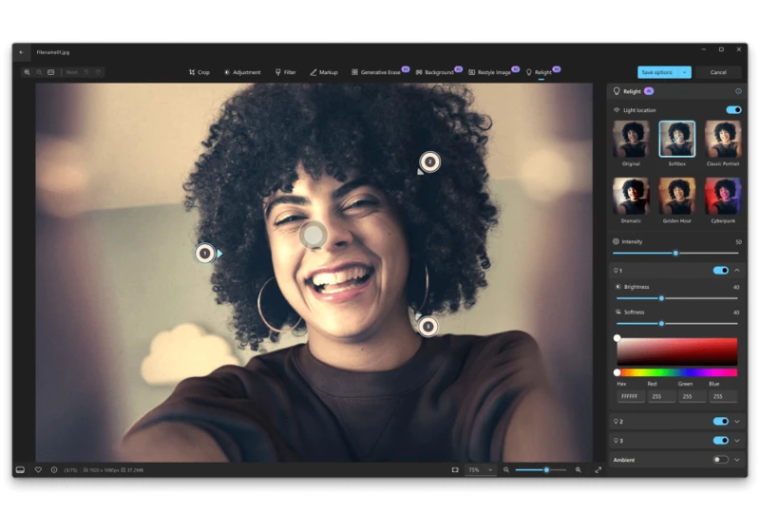
Task: Open the Filter tab
Action: (286, 72)
